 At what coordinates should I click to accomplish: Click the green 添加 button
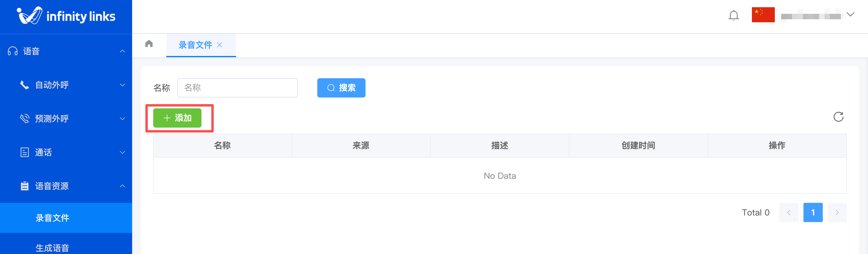pos(177,118)
